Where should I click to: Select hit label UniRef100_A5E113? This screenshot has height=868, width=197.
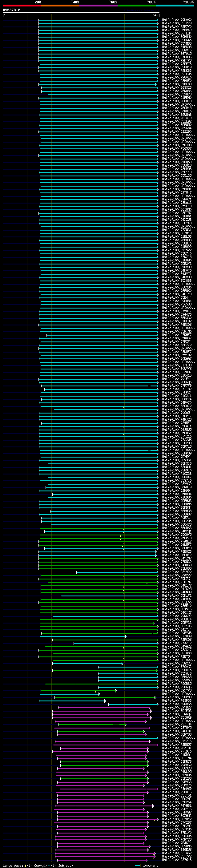pyautogui.click(x=176, y=172)
